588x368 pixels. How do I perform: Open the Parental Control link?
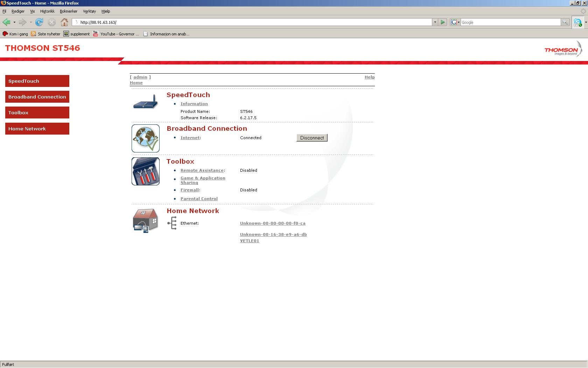coord(199,199)
